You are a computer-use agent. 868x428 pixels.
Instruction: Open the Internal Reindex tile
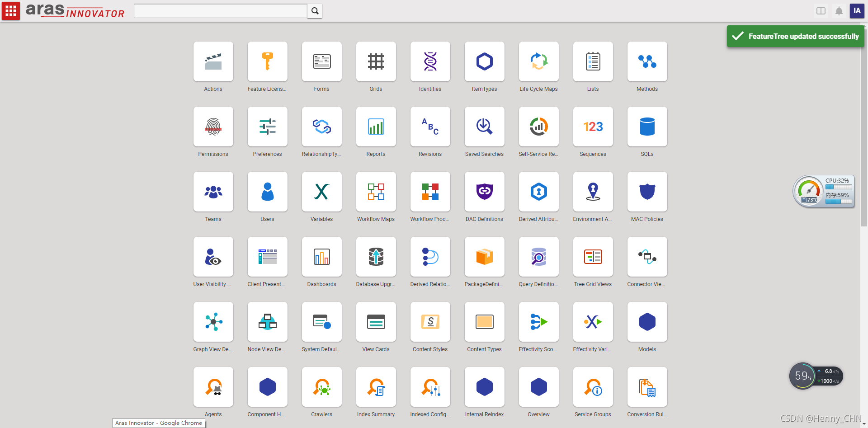(485, 387)
